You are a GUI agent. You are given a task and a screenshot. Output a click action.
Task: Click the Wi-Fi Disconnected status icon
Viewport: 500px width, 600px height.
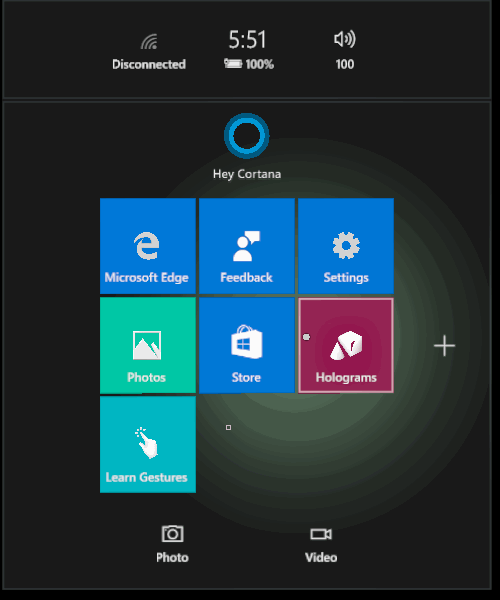click(149, 42)
